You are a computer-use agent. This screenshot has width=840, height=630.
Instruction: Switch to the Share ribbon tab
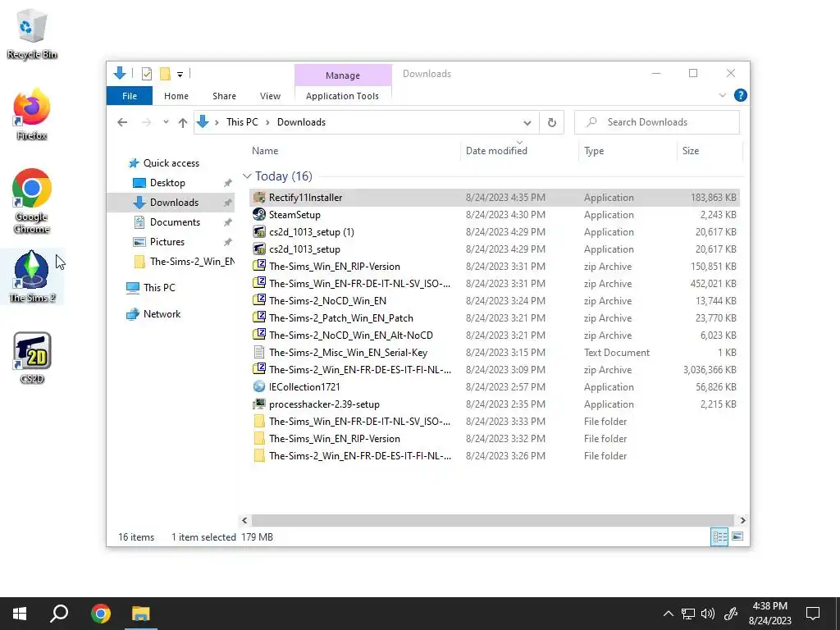point(224,96)
